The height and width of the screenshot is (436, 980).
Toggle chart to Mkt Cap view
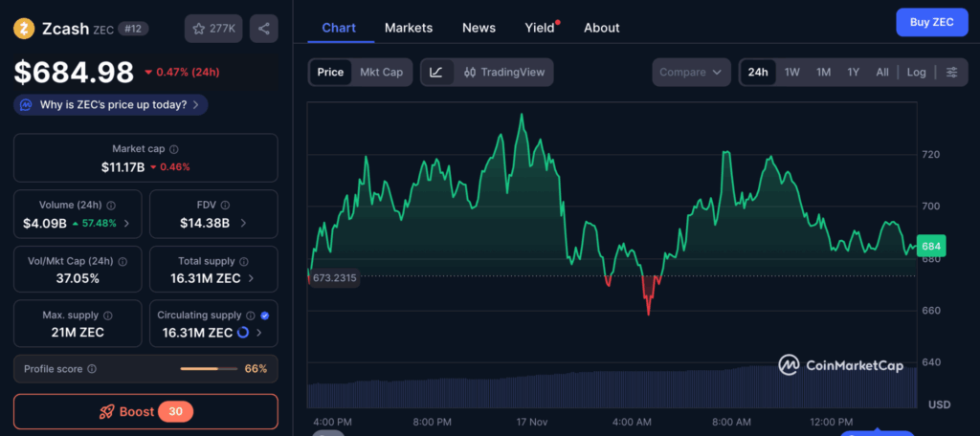381,73
